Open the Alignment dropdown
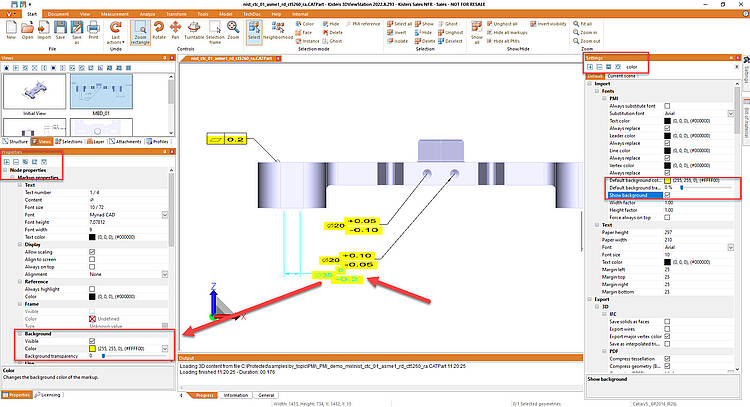The image size is (750, 407). pyautogui.click(x=165, y=274)
